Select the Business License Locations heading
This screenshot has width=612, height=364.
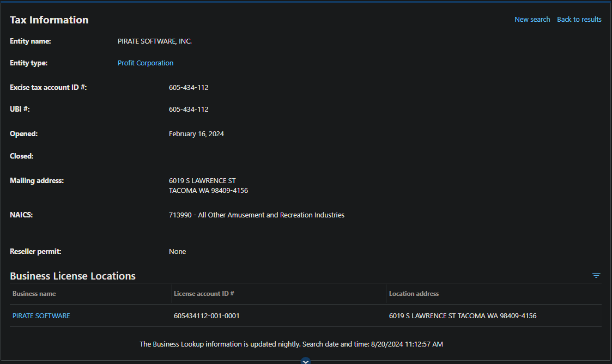click(72, 276)
